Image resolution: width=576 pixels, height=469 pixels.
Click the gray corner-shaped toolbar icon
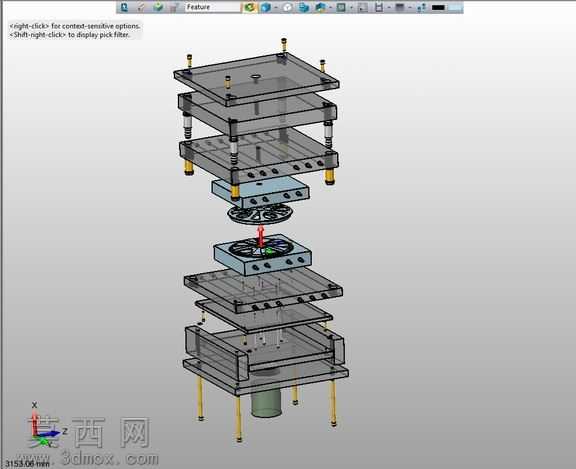(363, 7)
